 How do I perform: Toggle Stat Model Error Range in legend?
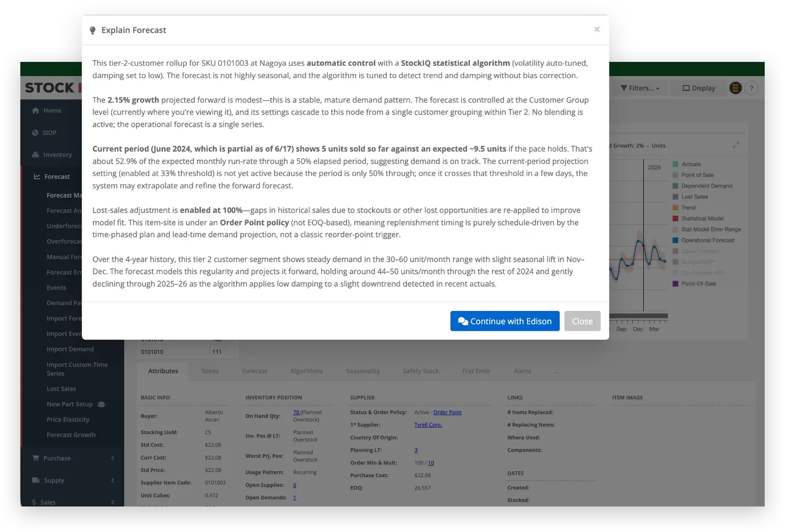tap(707, 230)
